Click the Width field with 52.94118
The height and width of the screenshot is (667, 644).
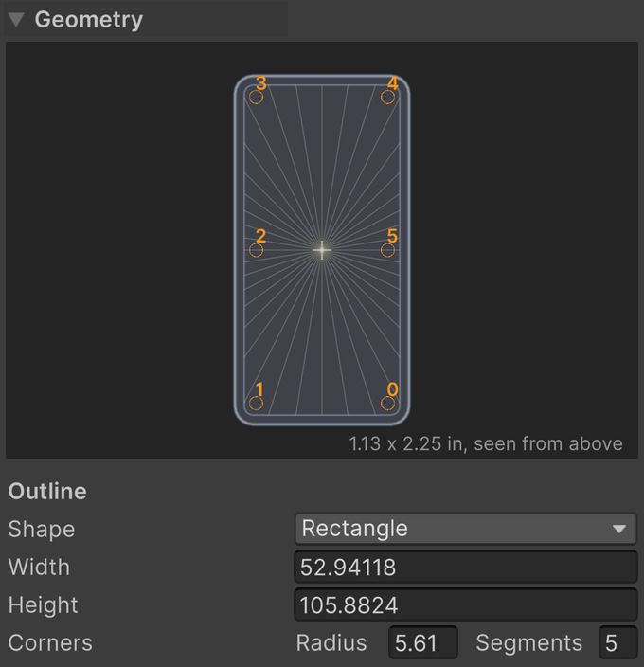[x=466, y=567]
